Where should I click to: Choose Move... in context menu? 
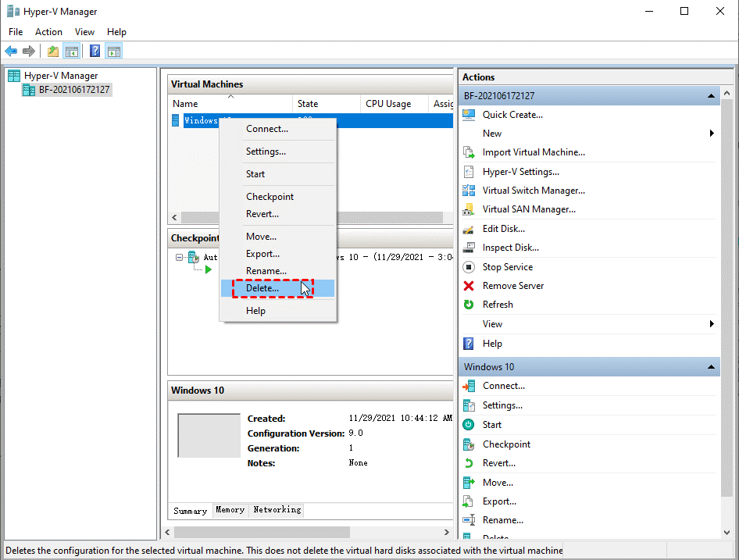point(278,237)
